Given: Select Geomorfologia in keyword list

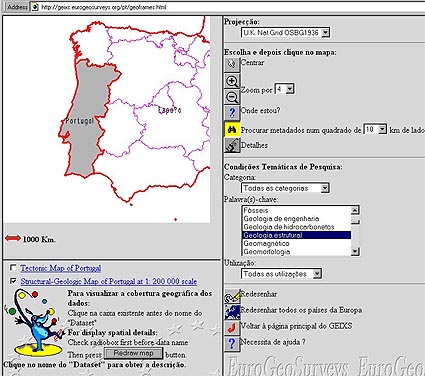Looking at the screenshot, I should coord(267,252).
